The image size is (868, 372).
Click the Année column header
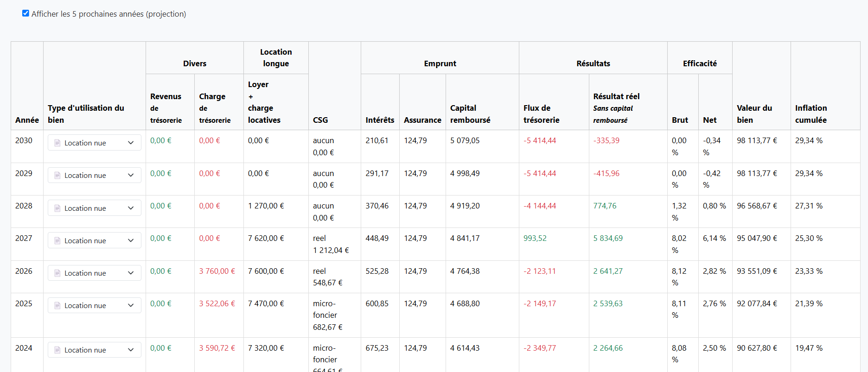(27, 120)
